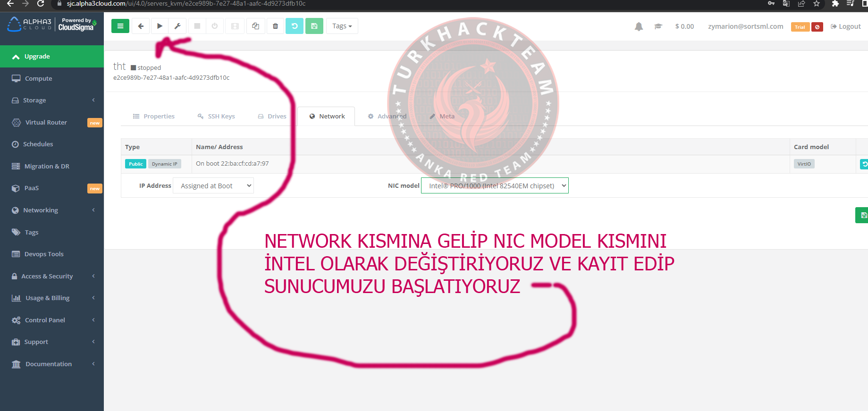Click the Upgrade menu item

click(x=52, y=56)
